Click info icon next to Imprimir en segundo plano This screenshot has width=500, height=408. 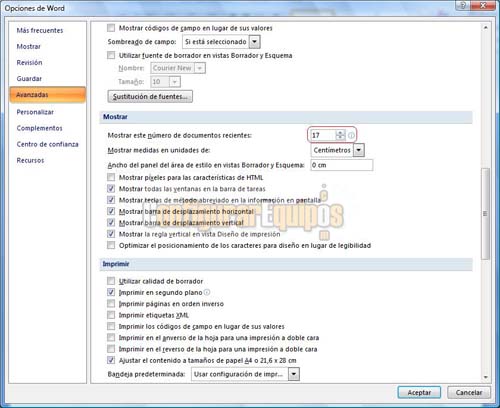[207, 292]
